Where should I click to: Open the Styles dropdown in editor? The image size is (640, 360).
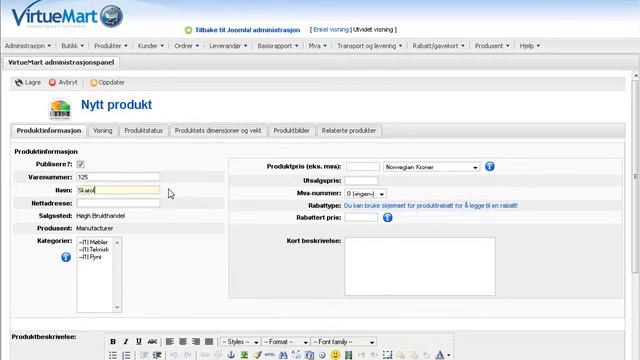[240, 342]
